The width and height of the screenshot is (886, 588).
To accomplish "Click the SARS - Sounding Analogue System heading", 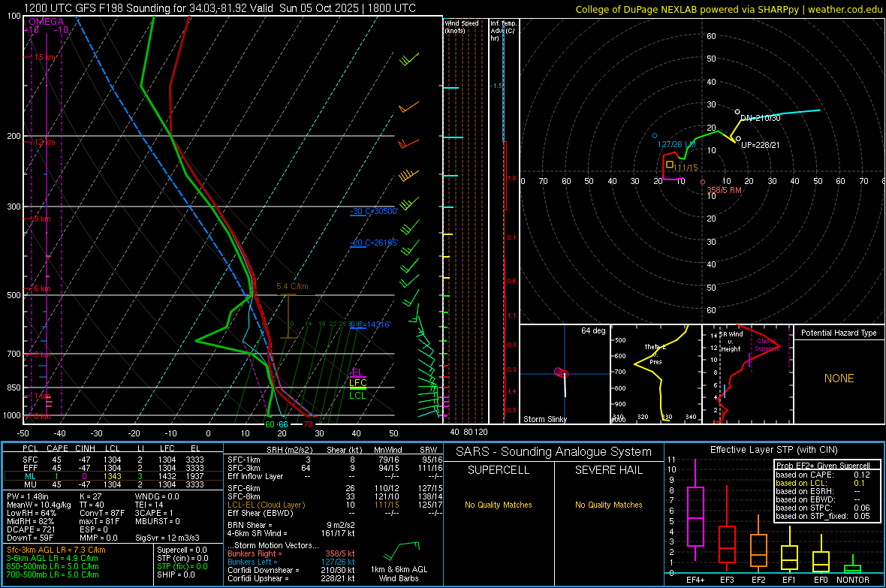I will [x=554, y=452].
